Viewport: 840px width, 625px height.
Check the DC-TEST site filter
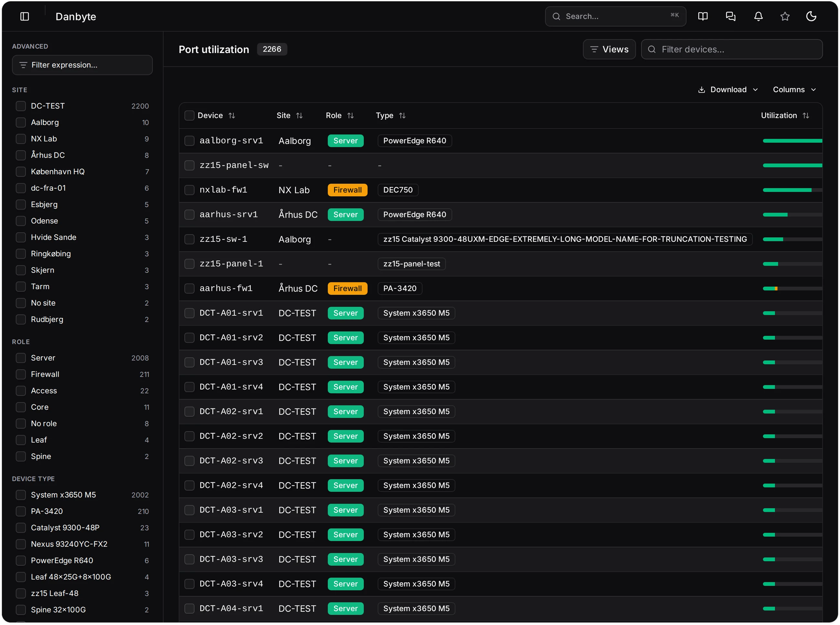[21, 106]
